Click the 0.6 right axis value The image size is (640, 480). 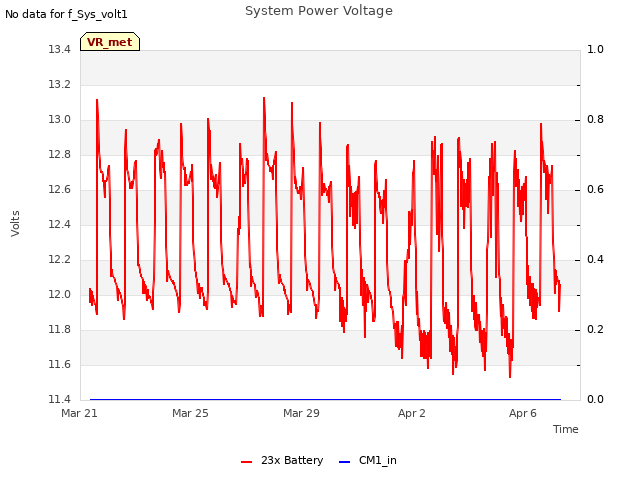595,189
